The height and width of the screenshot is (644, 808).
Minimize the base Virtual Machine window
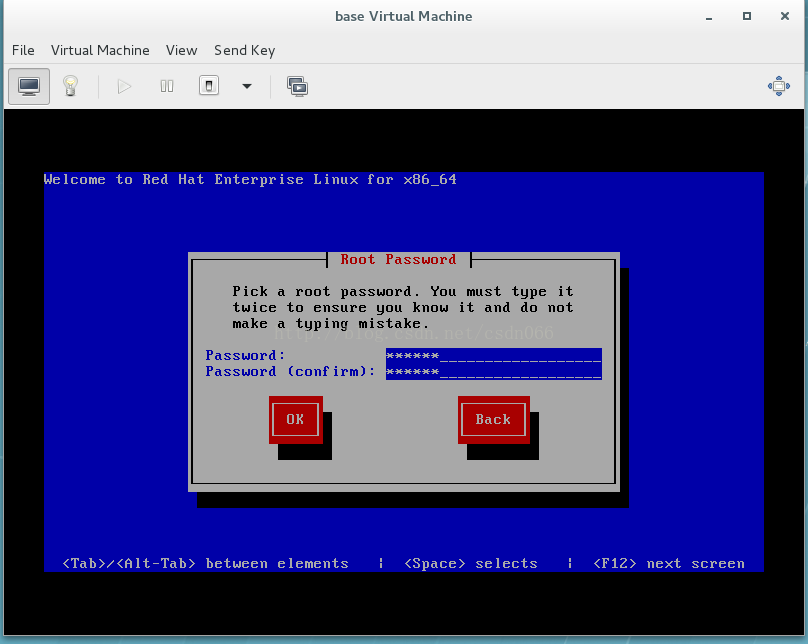coord(709,17)
